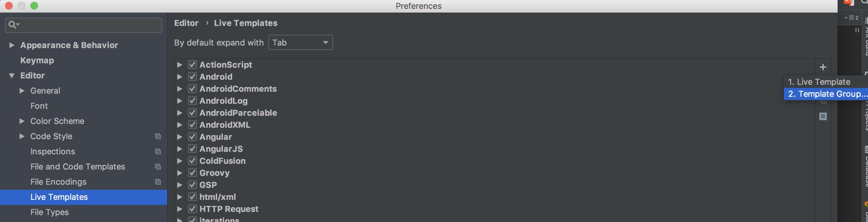Expand the Angular template group
868x222 pixels.
[179, 137]
